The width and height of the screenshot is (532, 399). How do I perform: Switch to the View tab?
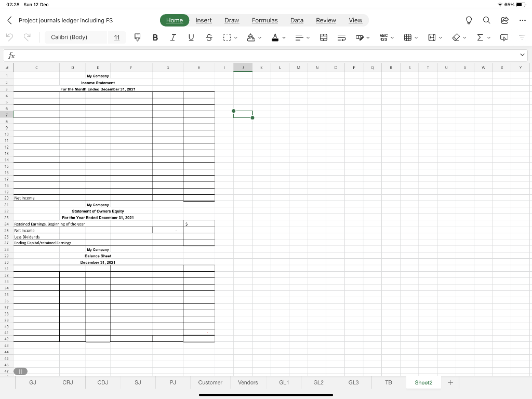[x=355, y=20]
